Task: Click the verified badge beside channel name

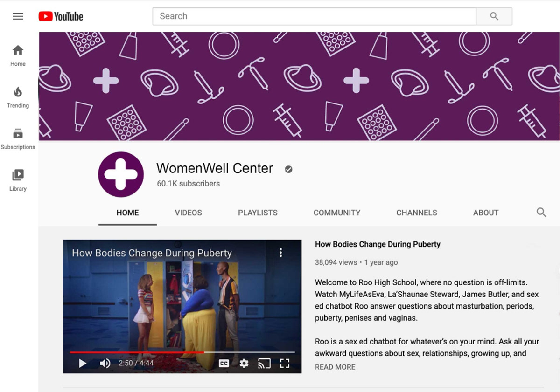Action: coord(288,169)
